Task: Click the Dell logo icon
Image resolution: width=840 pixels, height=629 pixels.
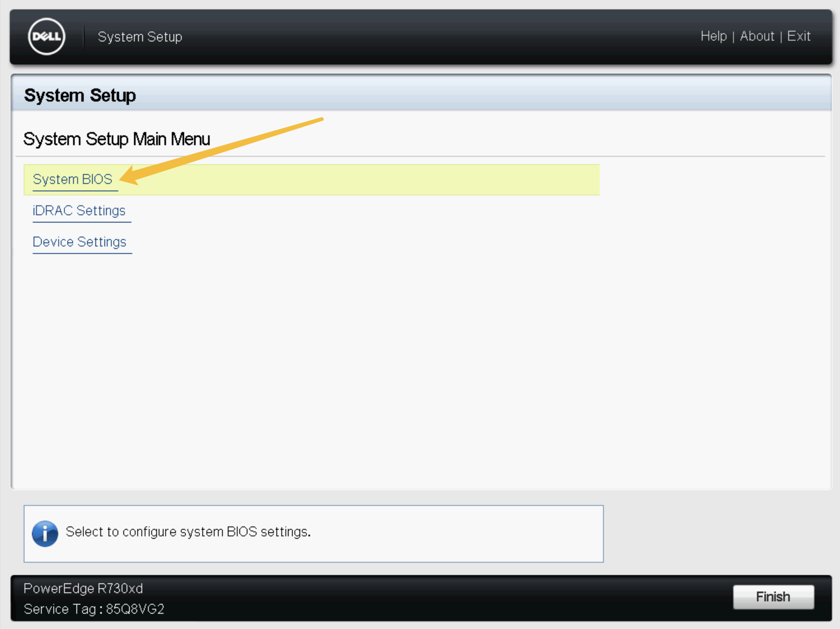Action: point(47,36)
